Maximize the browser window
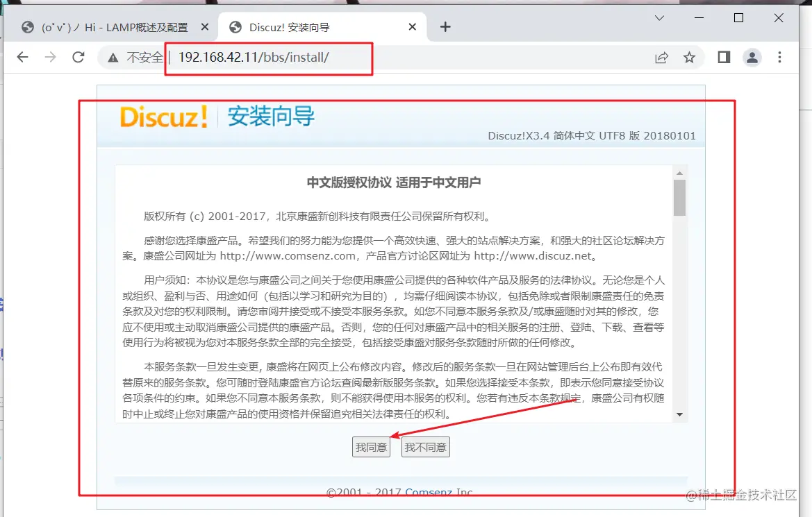The height and width of the screenshot is (517, 812). (739, 18)
